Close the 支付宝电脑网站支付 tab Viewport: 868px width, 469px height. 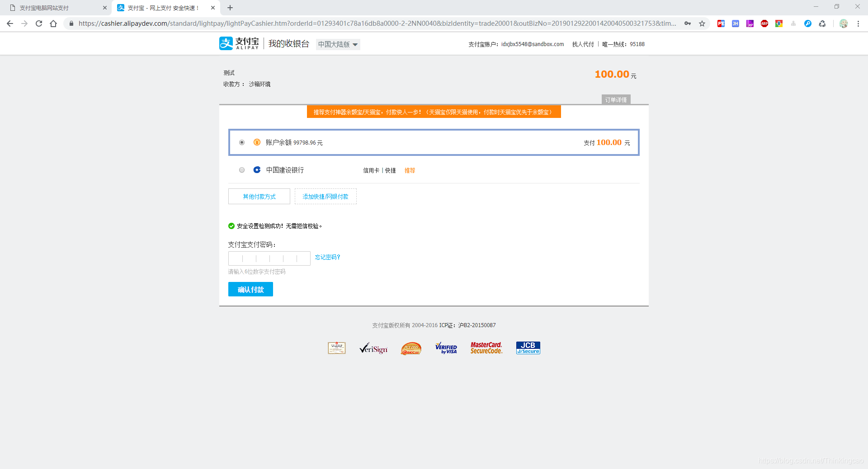click(105, 8)
